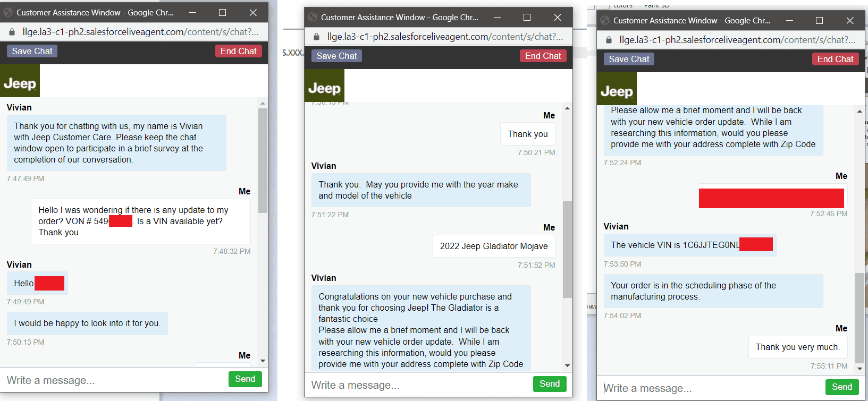Click scroll up arrow in middle chat window

point(567,108)
